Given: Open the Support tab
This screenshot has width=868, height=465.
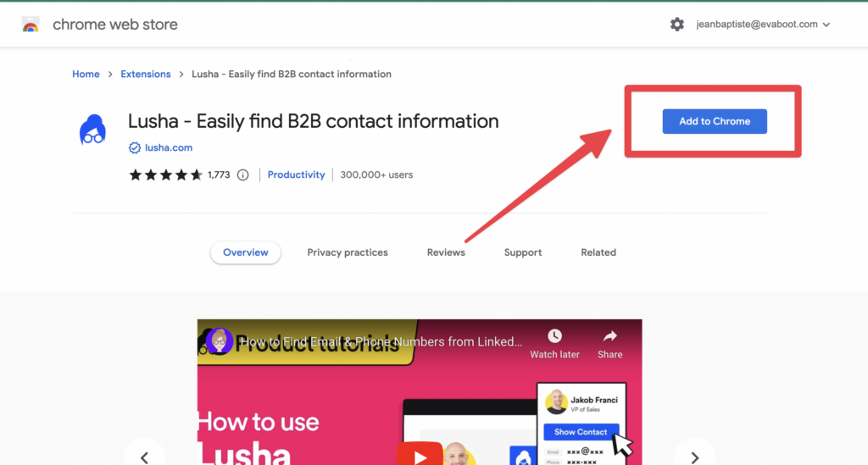Looking at the screenshot, I should click(x=522, y=252).
